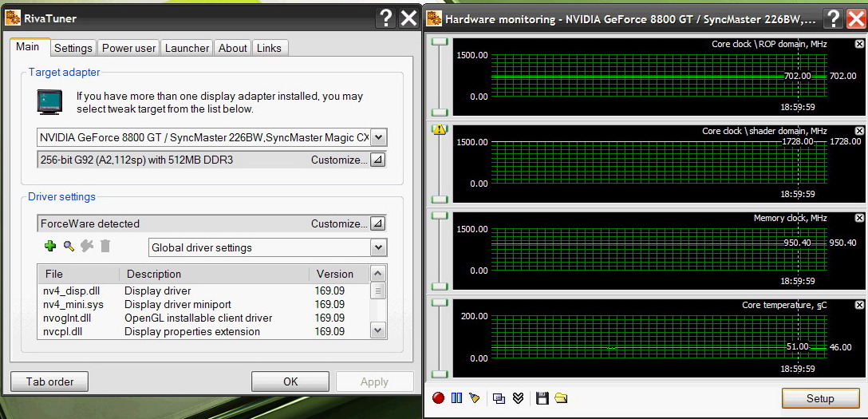Click the driver file list scrollbar thumb

tap(378, 291)
